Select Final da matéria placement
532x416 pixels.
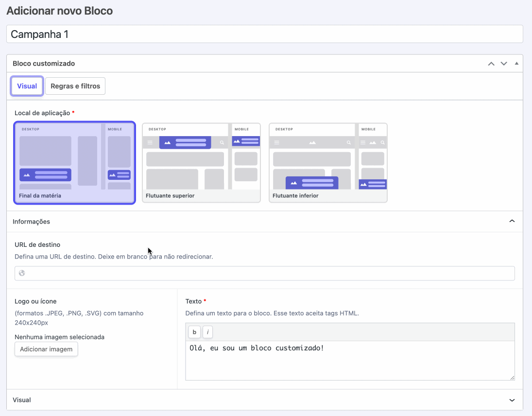pos(75,163)
